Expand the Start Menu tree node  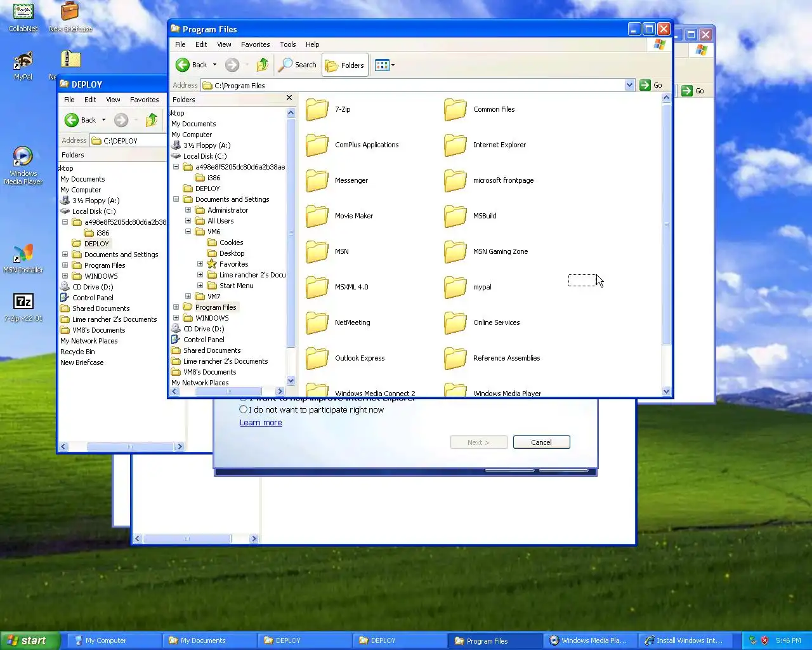click(200, 286)
